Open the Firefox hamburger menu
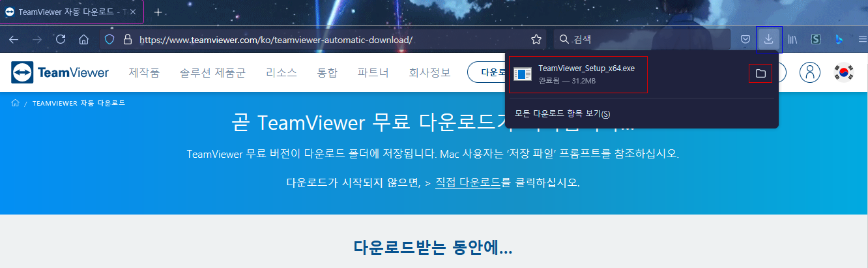 coord(862,39)
